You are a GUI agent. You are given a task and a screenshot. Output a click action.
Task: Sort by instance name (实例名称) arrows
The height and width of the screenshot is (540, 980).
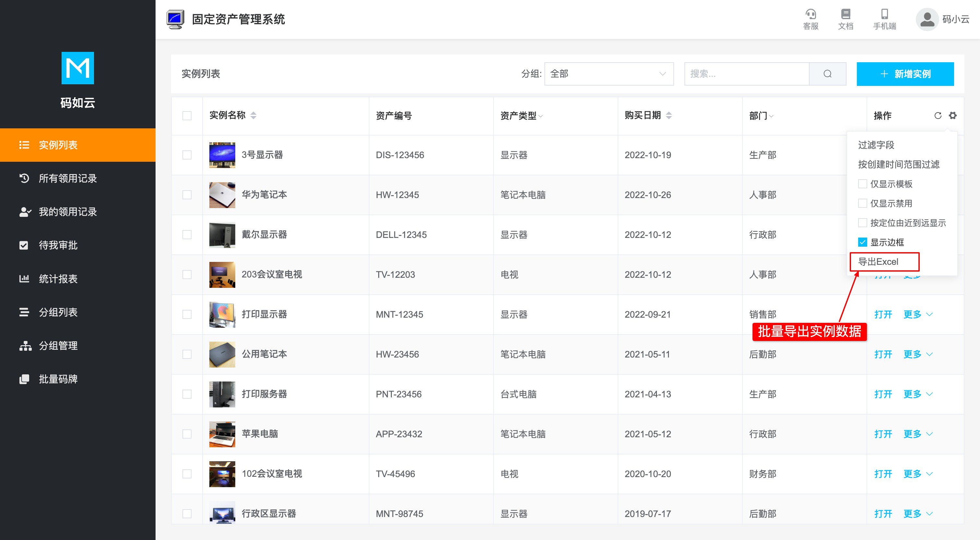coord(253,115)
